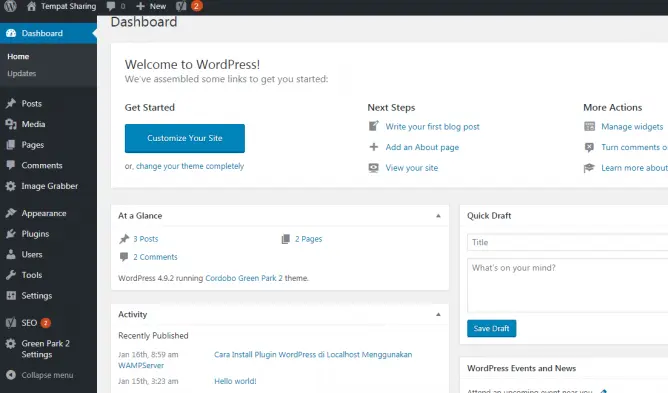Screen dimensions: 668x393
Task: Open the 2 Pages link
Action: coord(308,239)
